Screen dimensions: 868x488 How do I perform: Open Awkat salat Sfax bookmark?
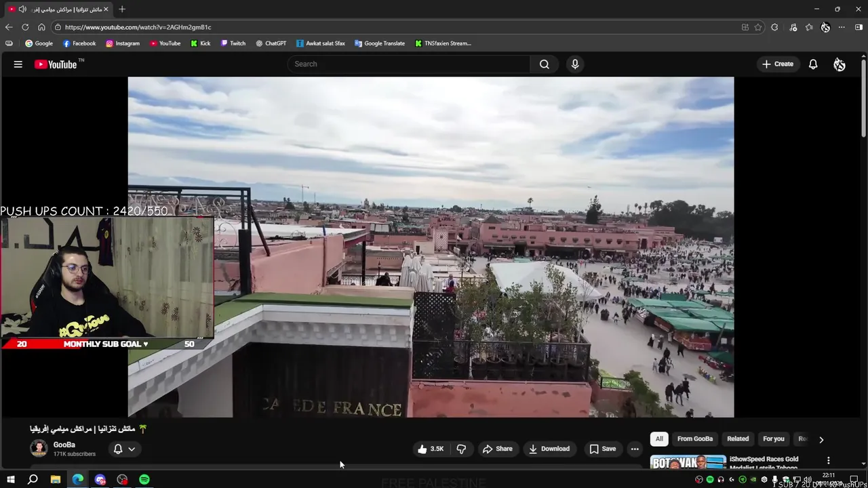click(x=320, y=43)
